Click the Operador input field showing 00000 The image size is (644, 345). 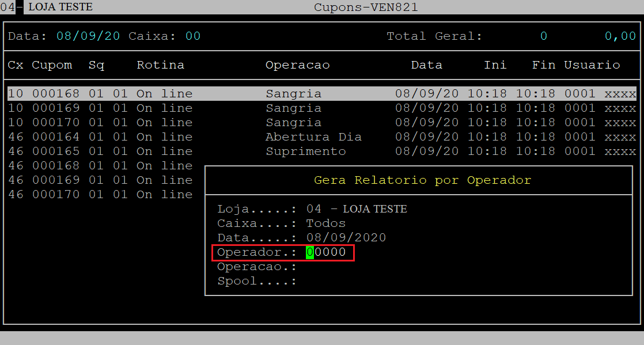tap(326, 252)
